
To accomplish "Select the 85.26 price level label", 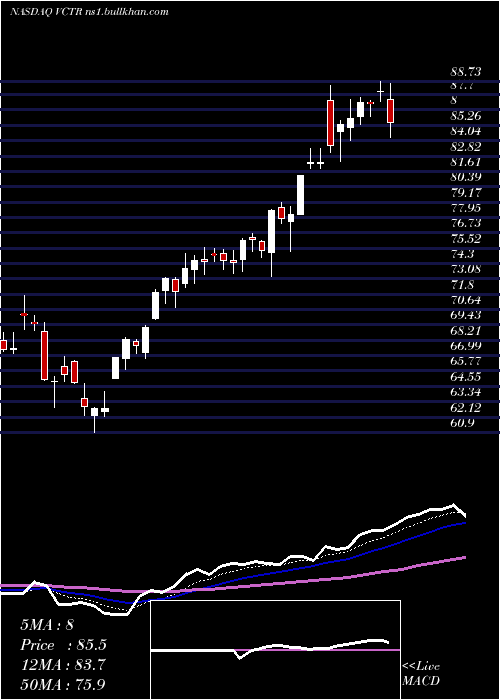I will click(x=465, y=116).
